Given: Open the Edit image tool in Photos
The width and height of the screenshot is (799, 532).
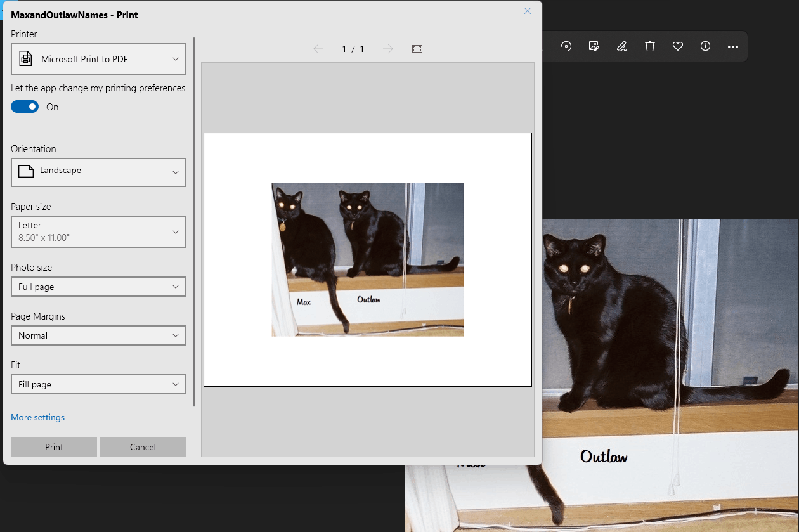Looking at the screenshot, I should pos(594,46).
